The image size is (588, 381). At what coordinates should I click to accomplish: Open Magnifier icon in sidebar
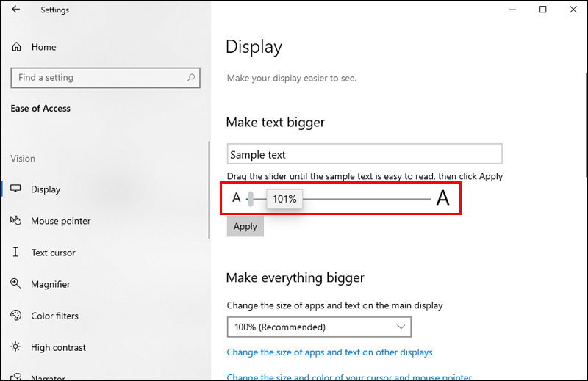tap(15, 283)
